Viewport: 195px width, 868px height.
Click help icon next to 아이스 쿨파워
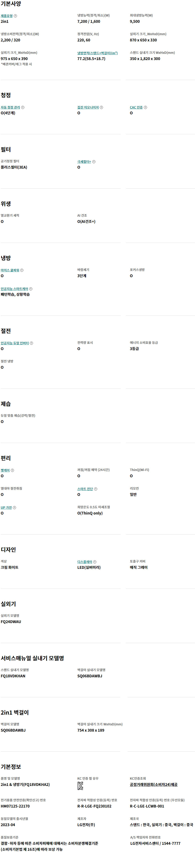pyautogui.click(x=22, y=270)
